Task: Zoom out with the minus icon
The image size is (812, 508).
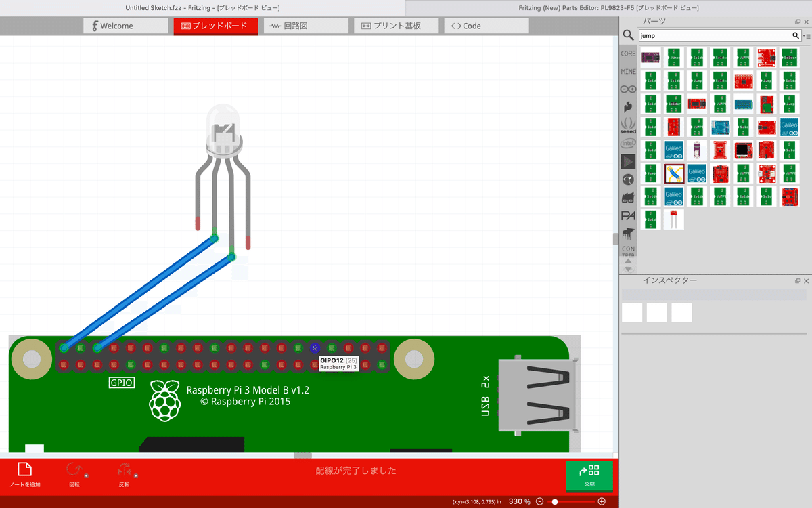Action: [539, 501]
